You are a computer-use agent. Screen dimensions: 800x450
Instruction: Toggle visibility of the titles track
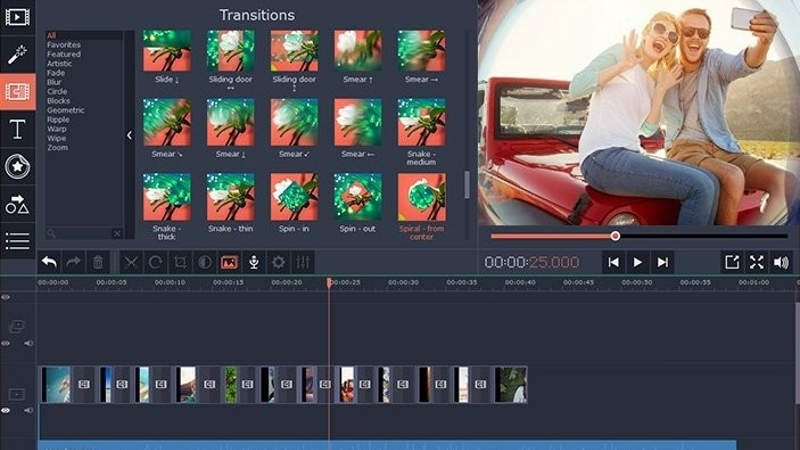(x=6, y=297)
